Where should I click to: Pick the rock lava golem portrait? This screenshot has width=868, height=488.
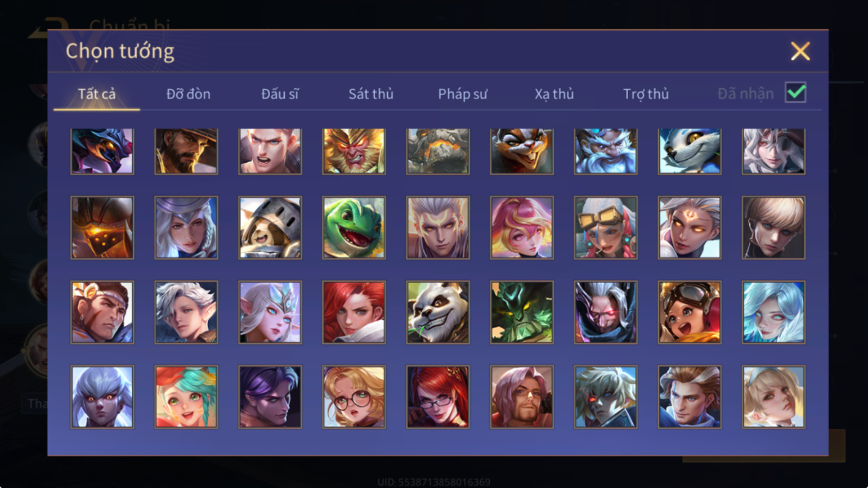[438, 151]
